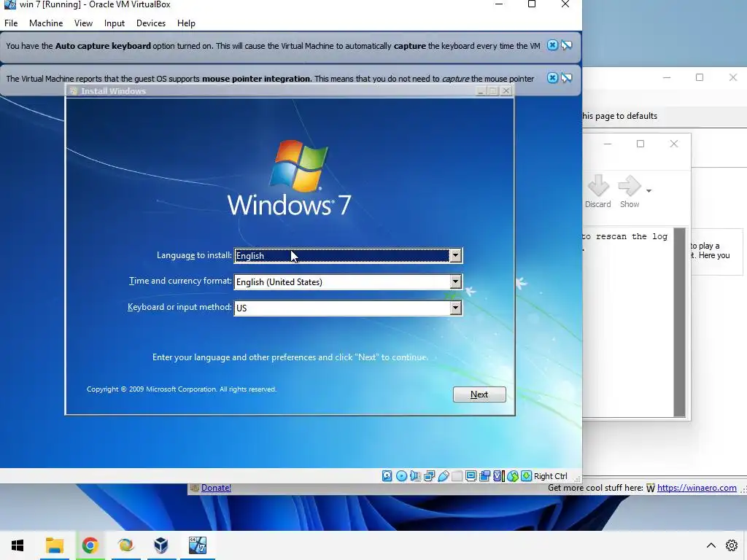Switch to Google Chrome in the taskbar
The width and height of the screenshot is (747, 560).
(x=90, y=545)
